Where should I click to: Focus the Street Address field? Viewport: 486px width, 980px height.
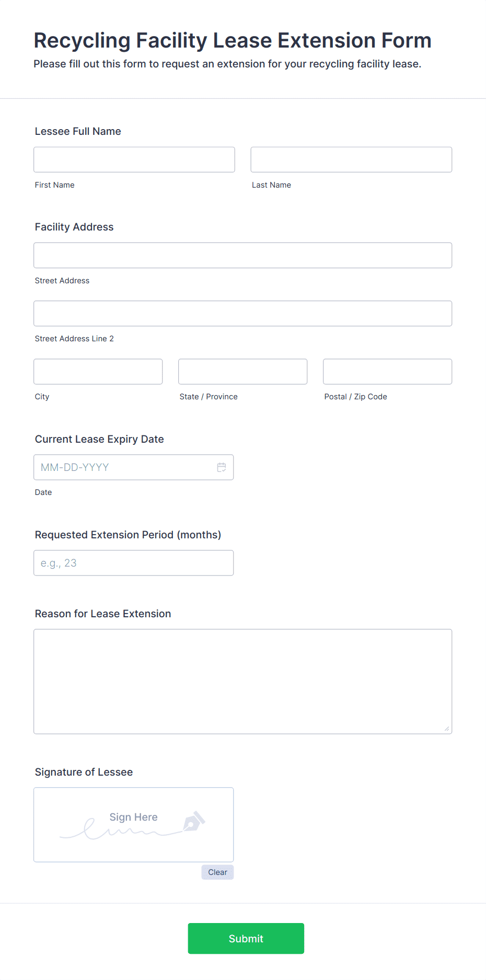(x=243, y=255)
